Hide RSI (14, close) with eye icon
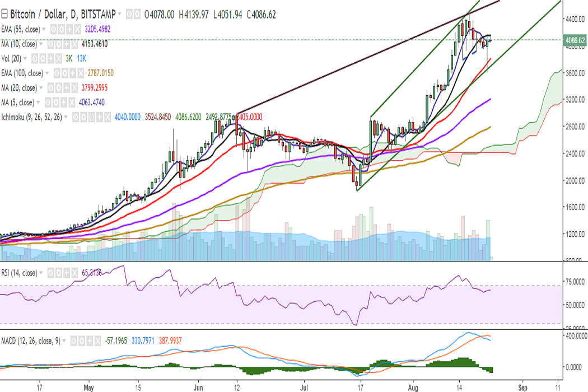588x392 pixels. point(50,273)
